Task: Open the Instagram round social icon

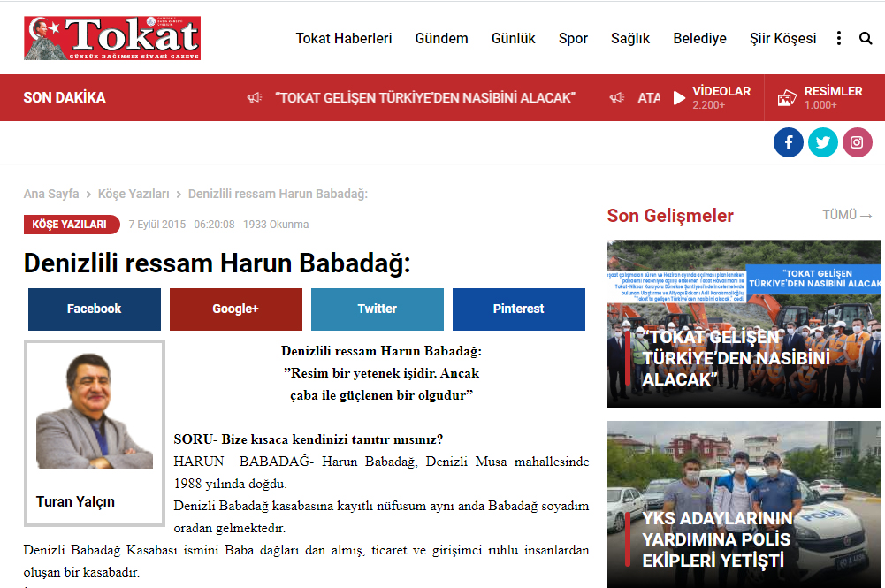Action: (x=857, y=142)
